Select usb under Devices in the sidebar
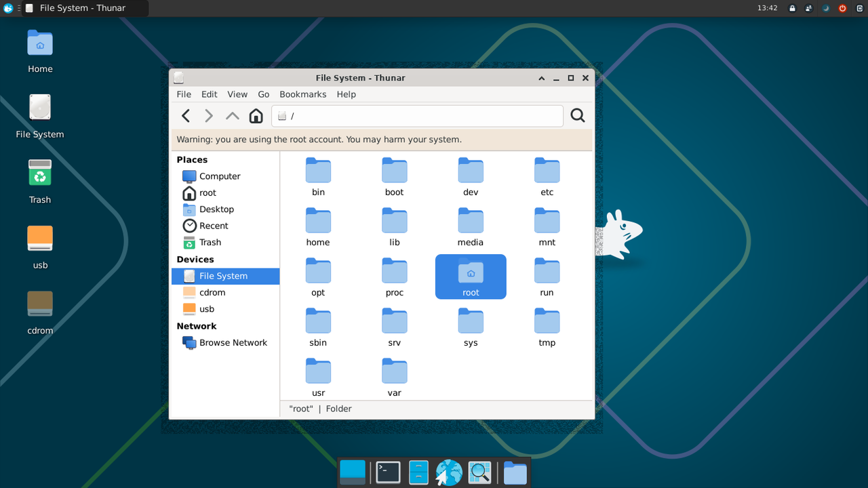Screen dimensions: 868x488 (x=225, y=309)
